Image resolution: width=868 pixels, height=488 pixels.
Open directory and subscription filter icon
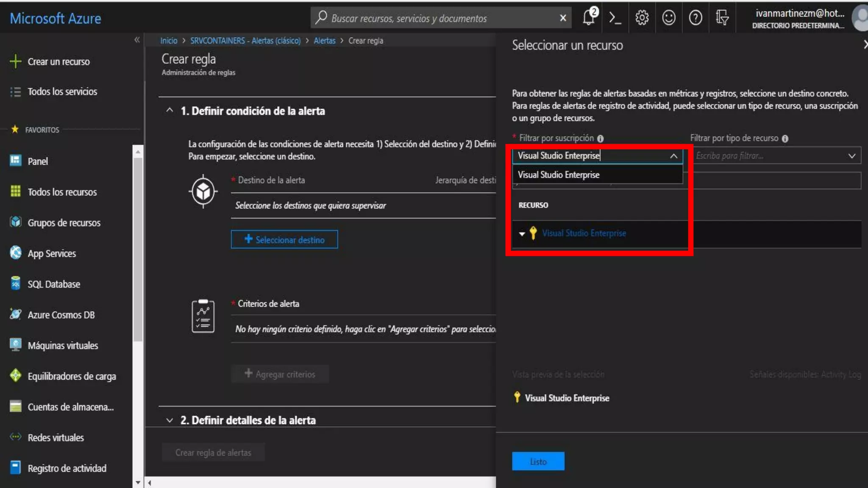coord(722,18)
